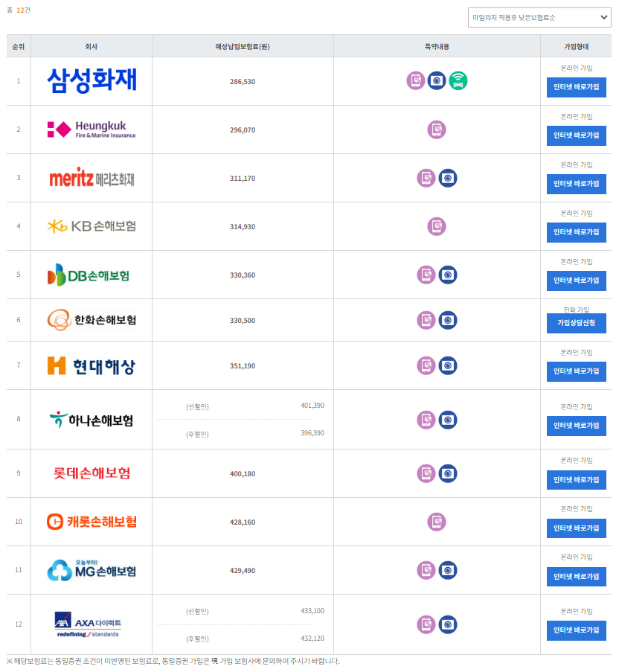This screenshot has width=619, height=672.
Task: Click the 예상납입보험료(원) column header
Action: tap(243, 46)
